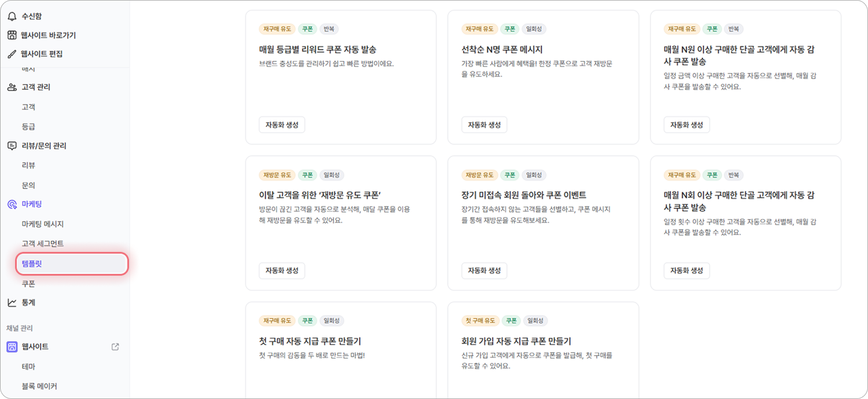Go to 마케팅 메시지 menu item

pos(43,224)
